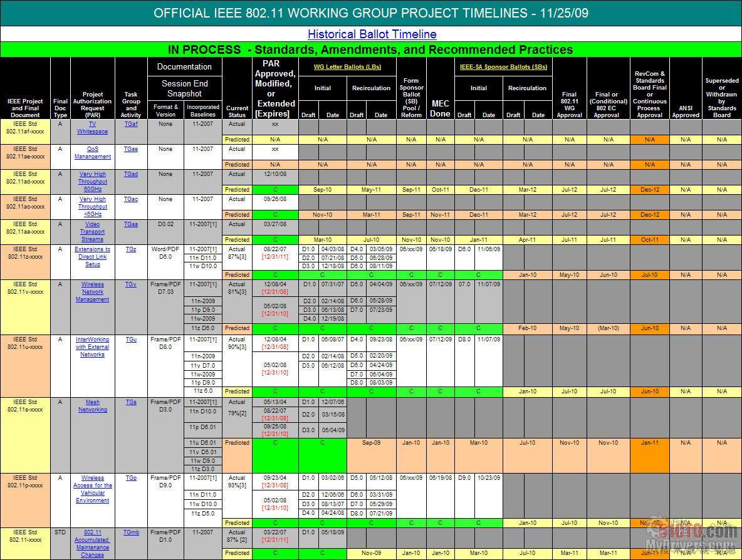Click the TGac task group link
742x560 pixels.
(131, 199)
